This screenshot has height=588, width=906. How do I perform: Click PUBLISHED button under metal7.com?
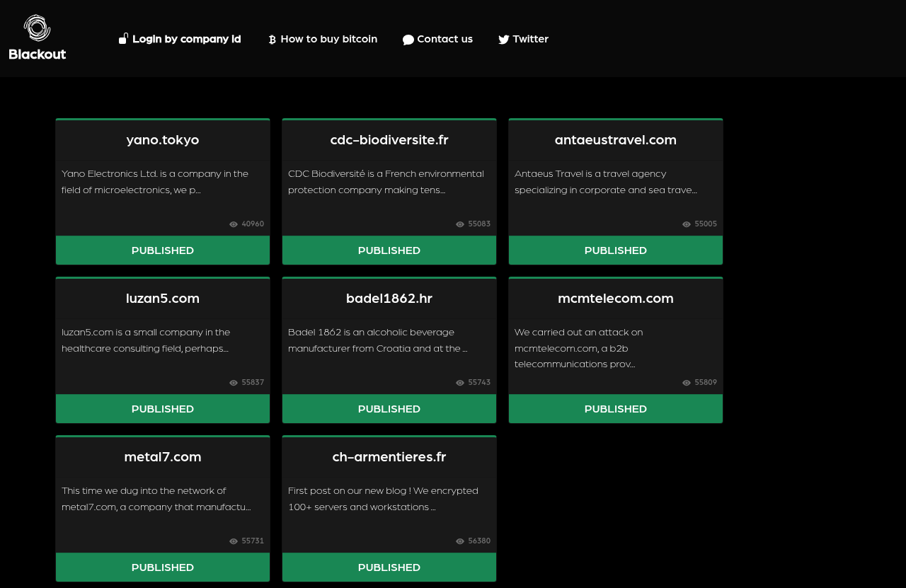[x=163, y=567]
